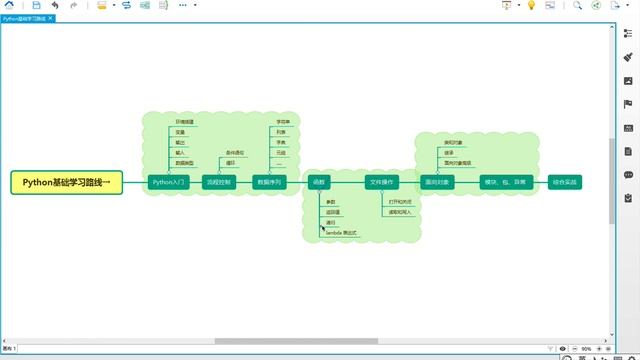Open the Markers flag panel in sidebar

[x=628, y=104]
